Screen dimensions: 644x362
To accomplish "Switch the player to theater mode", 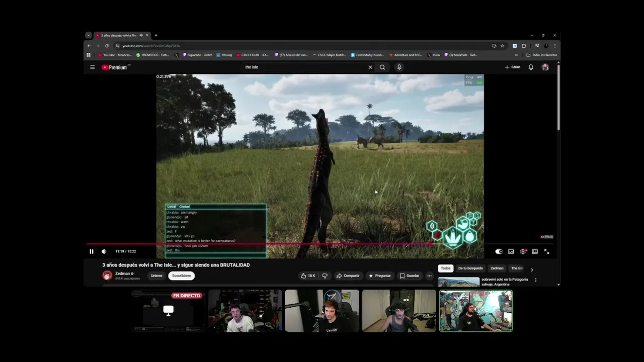I will pyautogui.click(x=535, y=251).
